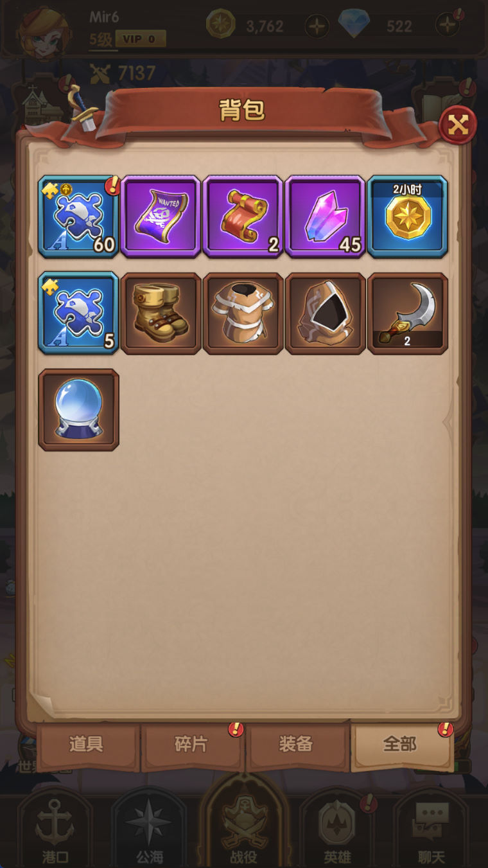Screen dimensions: 488x868
Task: Choose the hooded helmet equipment
Action: pos(326,313)
